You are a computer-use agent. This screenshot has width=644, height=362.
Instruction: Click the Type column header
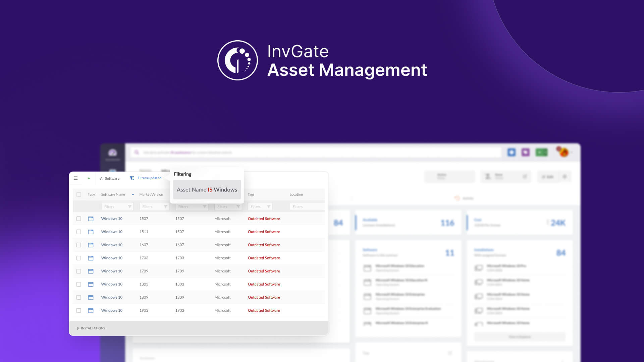point(91,194)
